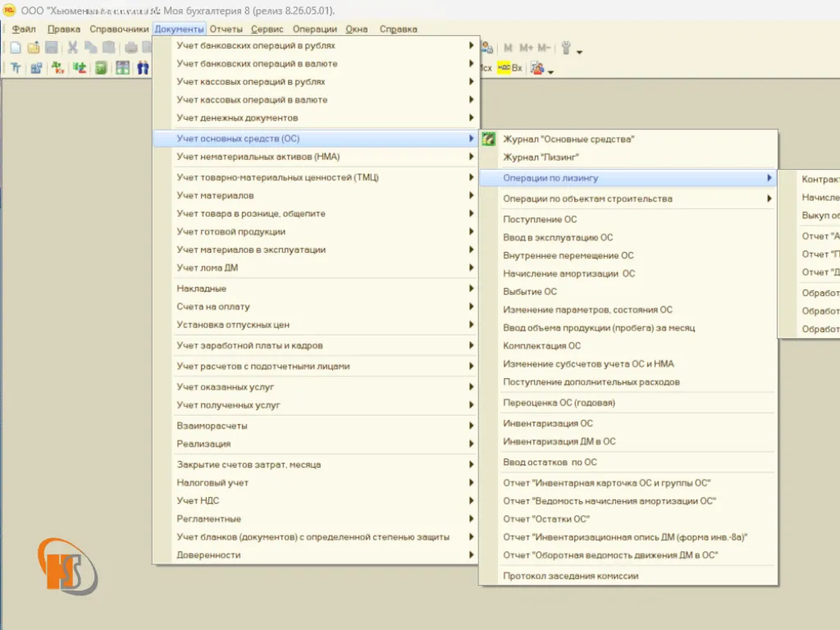Open the Окна menu
Screen dimensions: 840x630
[x=356, y=29]
